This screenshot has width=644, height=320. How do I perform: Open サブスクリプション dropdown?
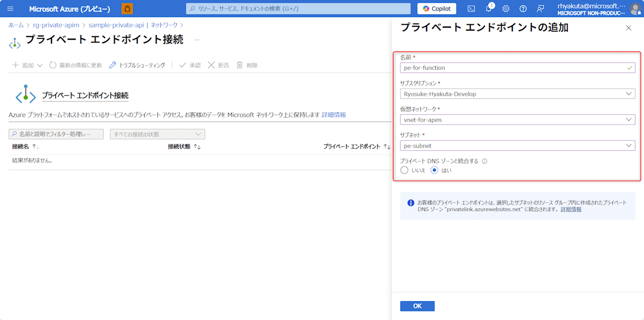coord(517,94)
